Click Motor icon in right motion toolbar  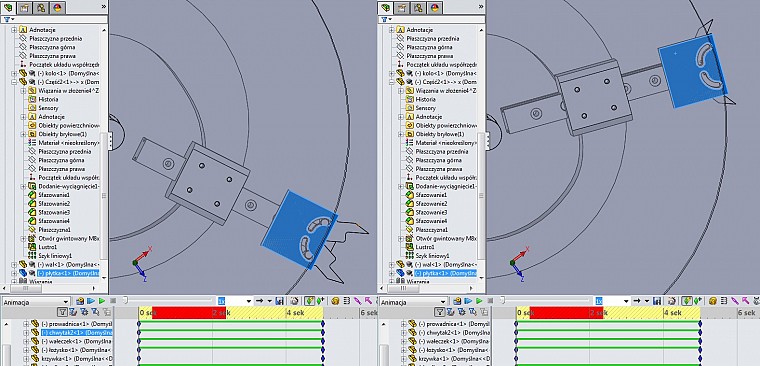(x=712, y=301)
